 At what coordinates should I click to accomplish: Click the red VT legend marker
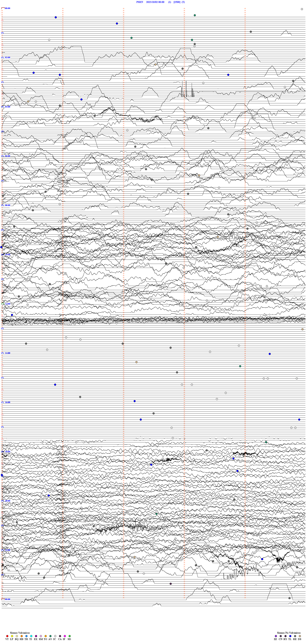click(7, 636)
